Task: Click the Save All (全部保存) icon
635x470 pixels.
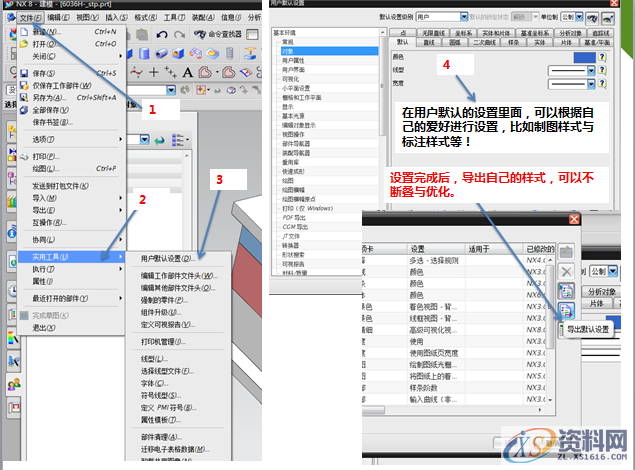Action: 24,110
